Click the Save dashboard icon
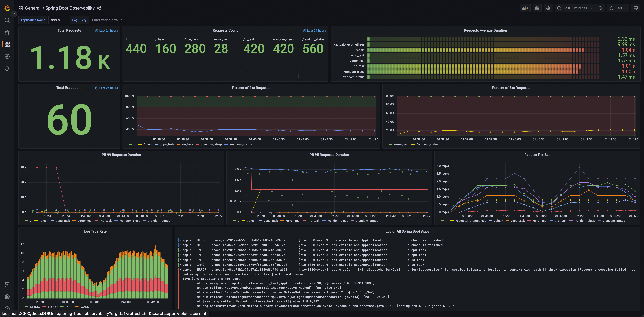Image resolution: width=644 pixels, height=317 pixels. click(x=537, y=8)
